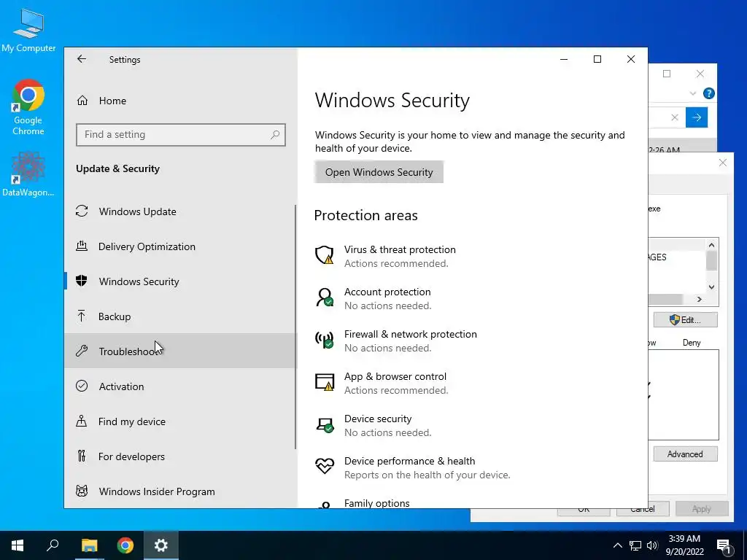Click Advanced in the permissions dialog
The width and height of the screenshot is (747, 560).
(685, 454)
